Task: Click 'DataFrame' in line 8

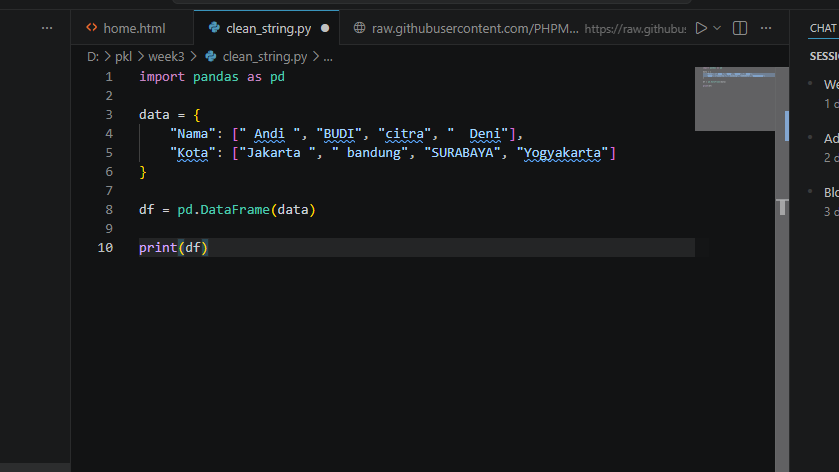Action: tap(235, 210)
